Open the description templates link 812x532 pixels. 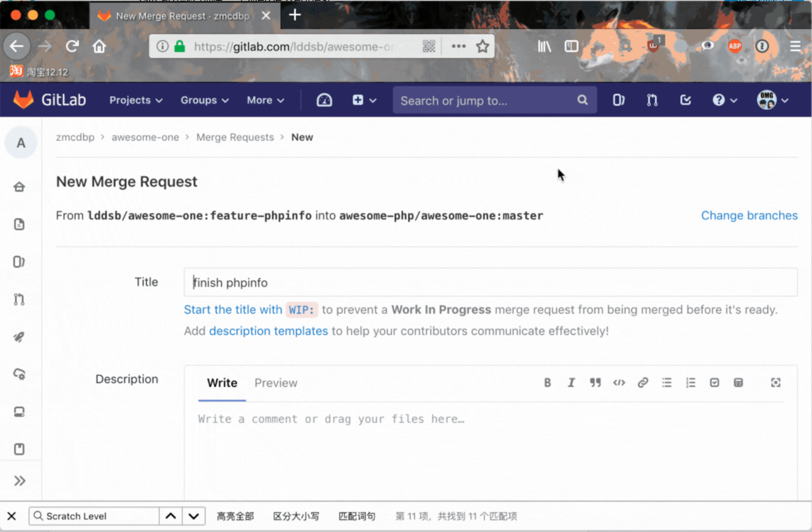(268, 331)
